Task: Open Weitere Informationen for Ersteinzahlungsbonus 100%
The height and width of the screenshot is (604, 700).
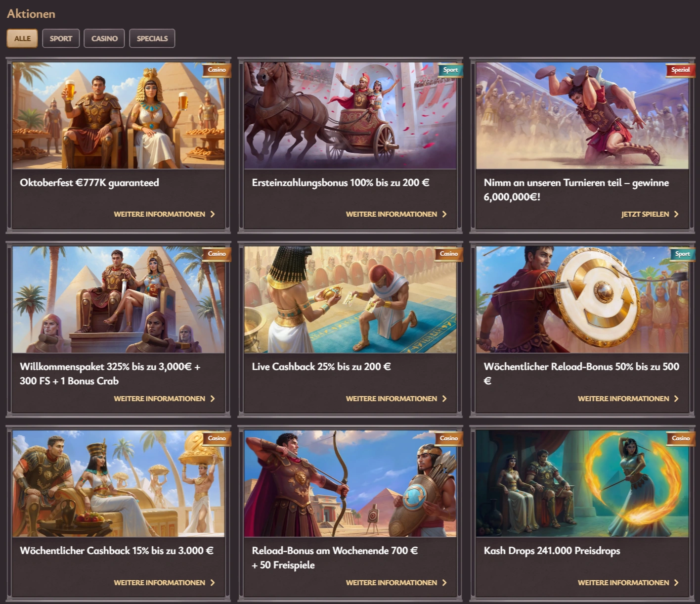Action: pyautogui.click(x=391, y=214)
